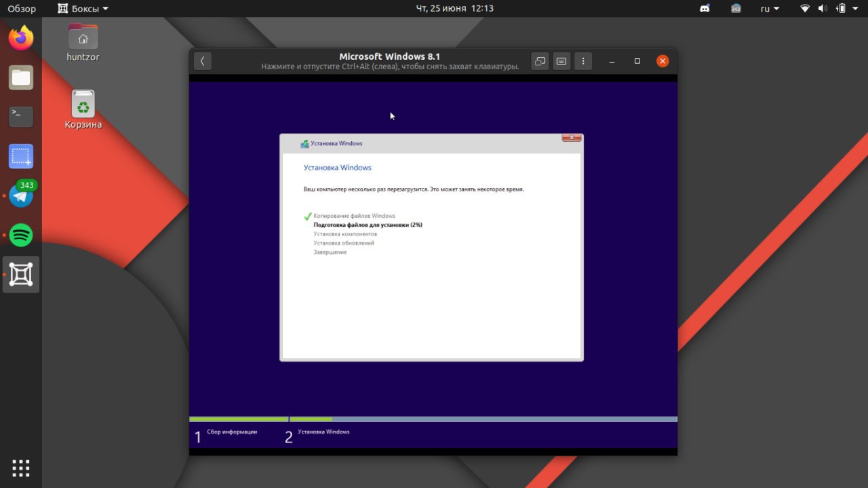Open the keyboard shortcuts button in Boxes header
This screenshot has height=488, width=868.
(x=561, y=61)
